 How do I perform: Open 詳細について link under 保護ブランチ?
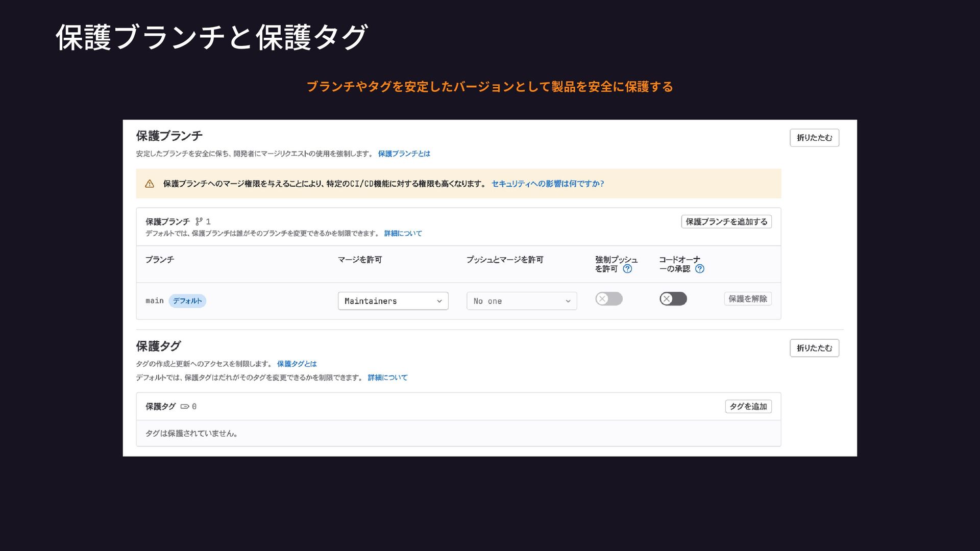tap(403, 233)
